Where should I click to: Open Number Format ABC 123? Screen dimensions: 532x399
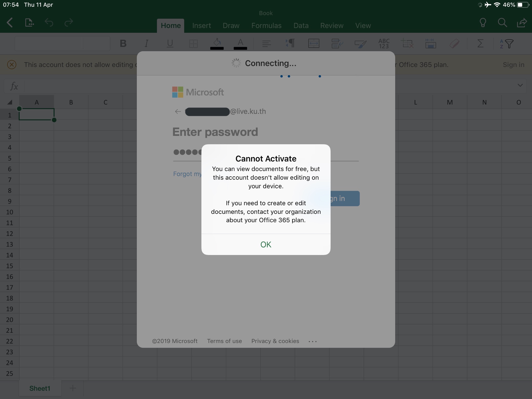point(384,43)
